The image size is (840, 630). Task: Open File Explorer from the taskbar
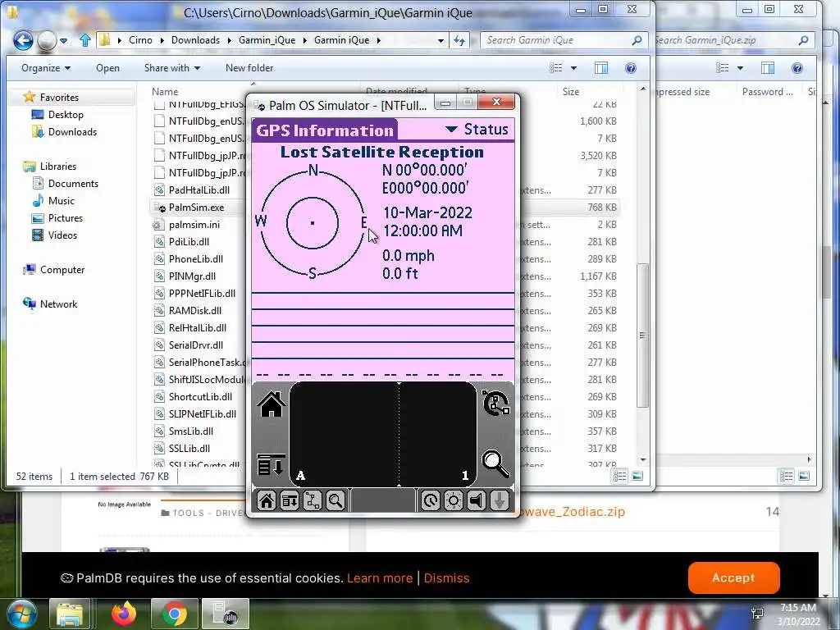point(70,614)
